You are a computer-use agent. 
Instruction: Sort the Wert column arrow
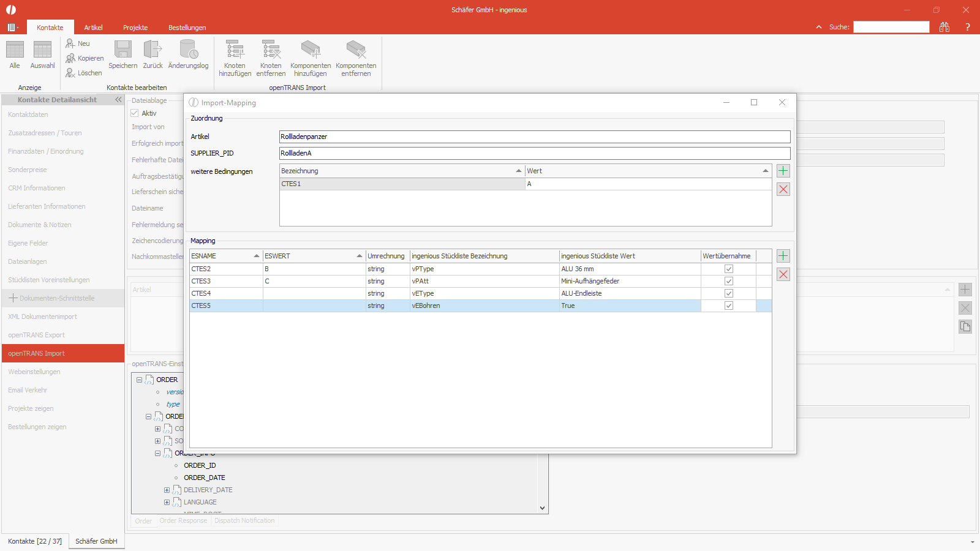click(765, 171)
